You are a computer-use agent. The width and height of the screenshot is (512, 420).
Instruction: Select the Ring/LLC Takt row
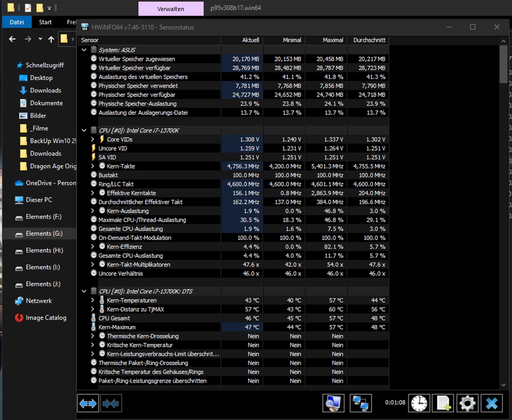click(x=233, y=184)
